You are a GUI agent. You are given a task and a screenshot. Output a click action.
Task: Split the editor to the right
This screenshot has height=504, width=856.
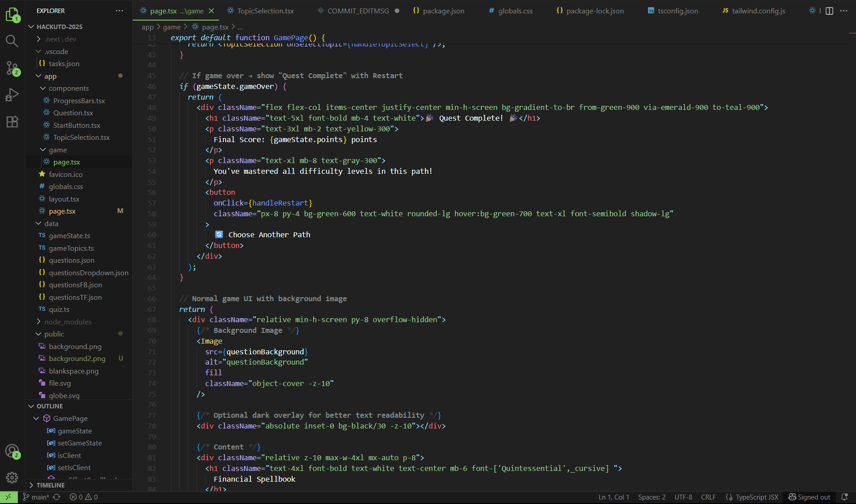click(x=829, y=11)
